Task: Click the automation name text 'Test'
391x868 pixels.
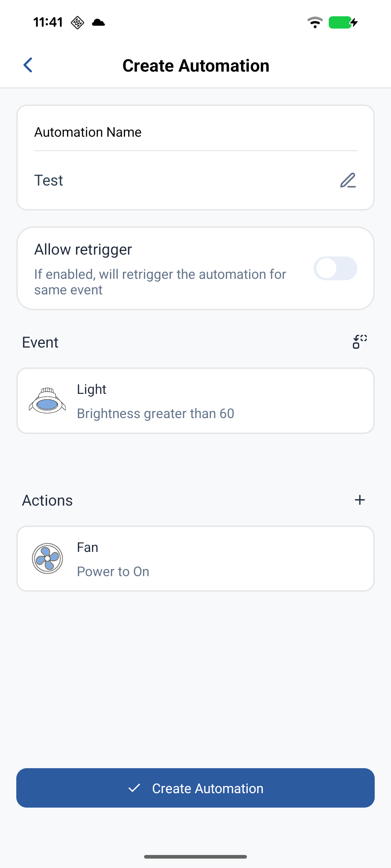Action: 49,180
